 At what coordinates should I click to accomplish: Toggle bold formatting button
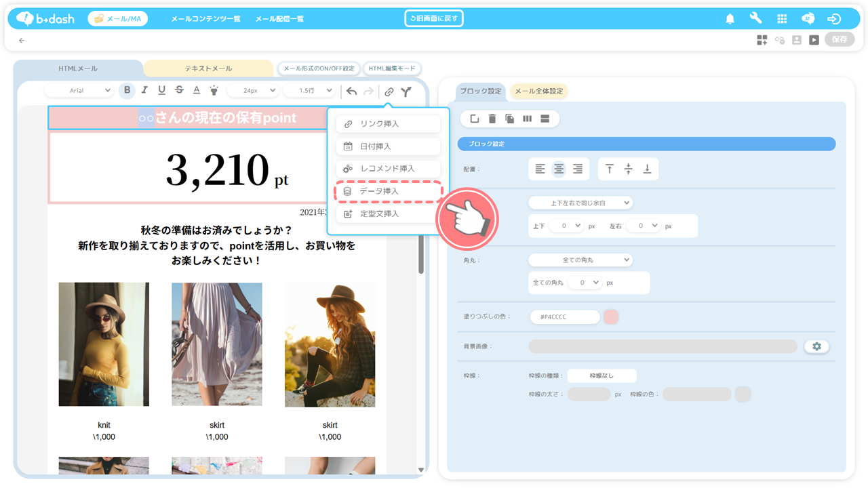[x=127, y=90]
